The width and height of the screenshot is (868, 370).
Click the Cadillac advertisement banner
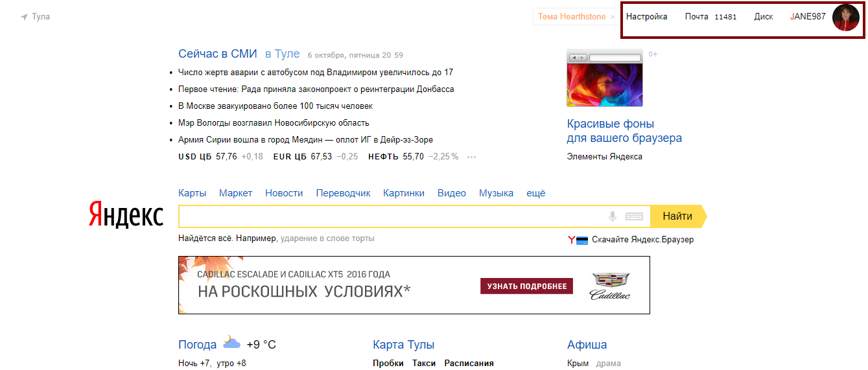click(x=414, y=285)
